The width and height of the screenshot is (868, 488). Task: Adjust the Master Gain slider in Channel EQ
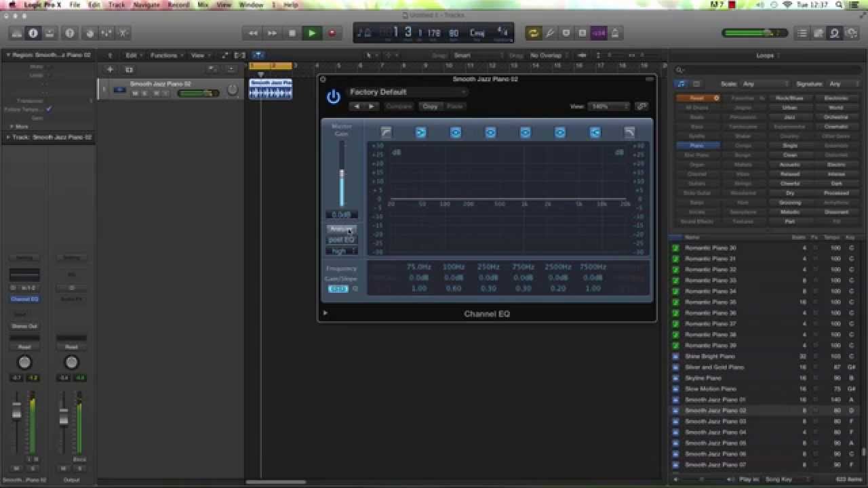click(x=341, y=174)
